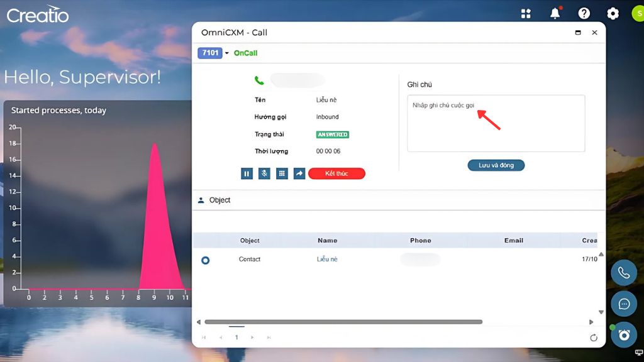The image size is (644, 362).
Task: Go to last page in pager
Action: tap(269, 337)
